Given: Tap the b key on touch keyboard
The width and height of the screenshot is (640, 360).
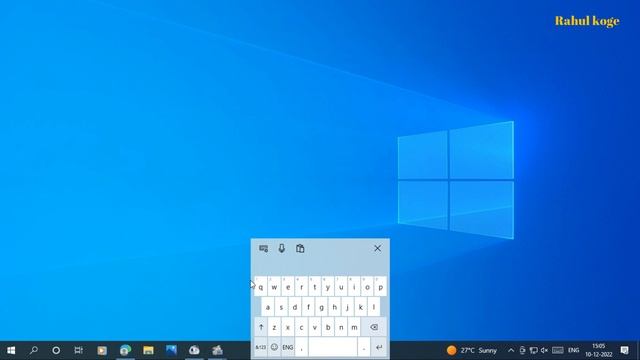Looking at the screenshot, I should [x=328, y=327].
